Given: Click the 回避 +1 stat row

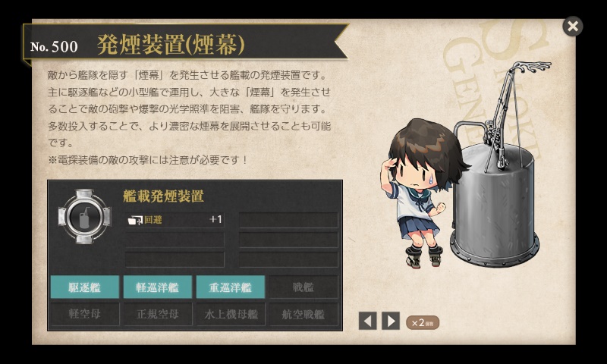Looking at the screenshot, I should (175, 220).
